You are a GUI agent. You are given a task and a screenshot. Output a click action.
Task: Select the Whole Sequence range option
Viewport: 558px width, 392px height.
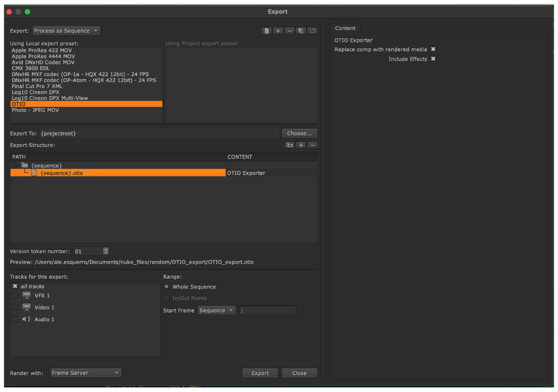pyautogui.click(x=167, y=287)
